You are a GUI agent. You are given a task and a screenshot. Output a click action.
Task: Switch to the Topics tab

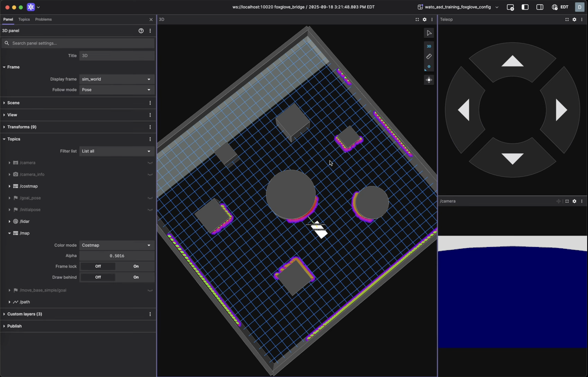point(24,19)
